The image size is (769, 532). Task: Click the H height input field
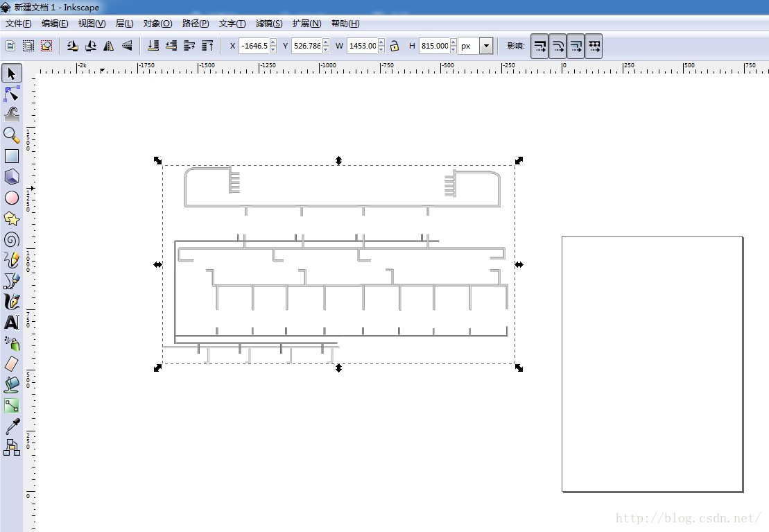(435, 46)
